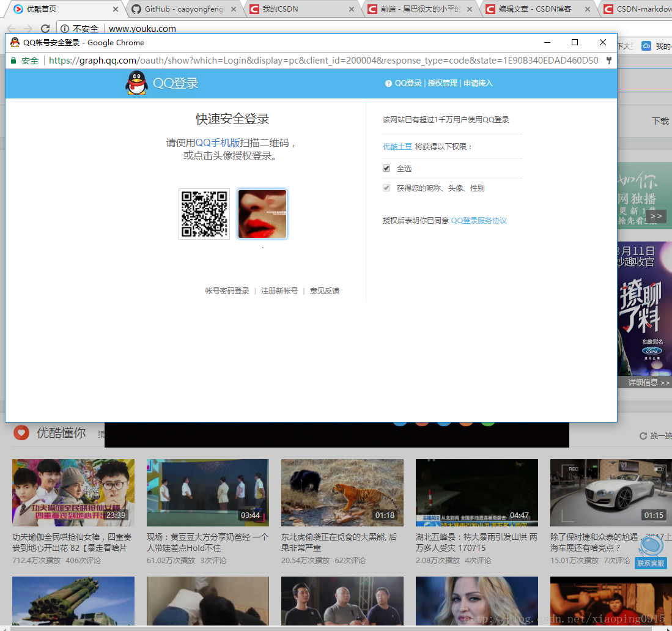The width and height of the screenshot is (672, 631).
Task: Click the green secure lock icon
Action: (13, 61)
